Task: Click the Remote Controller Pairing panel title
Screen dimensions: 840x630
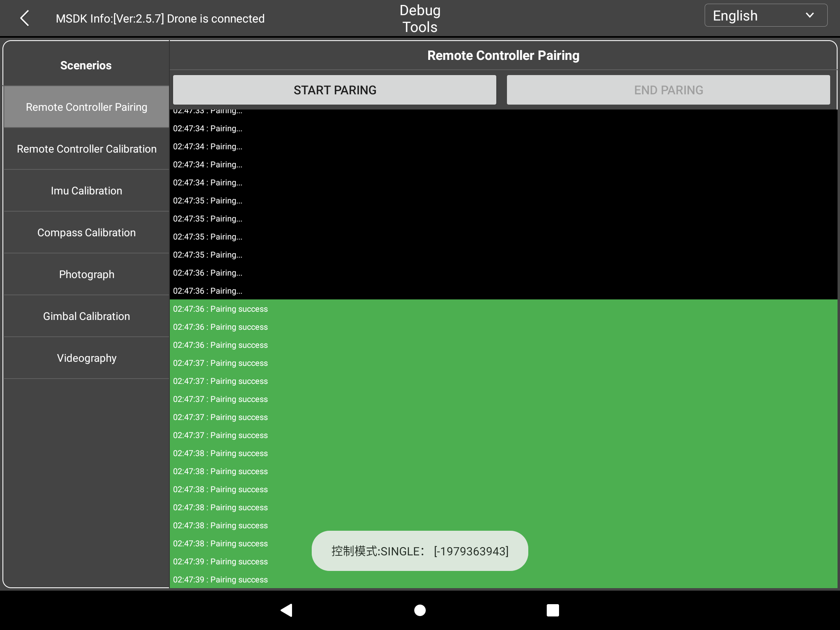Action: 503,55
